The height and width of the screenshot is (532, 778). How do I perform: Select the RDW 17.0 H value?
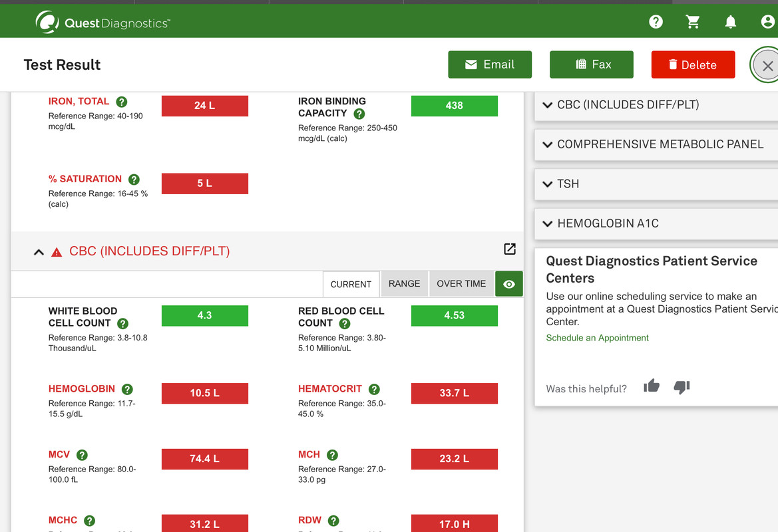455,523
